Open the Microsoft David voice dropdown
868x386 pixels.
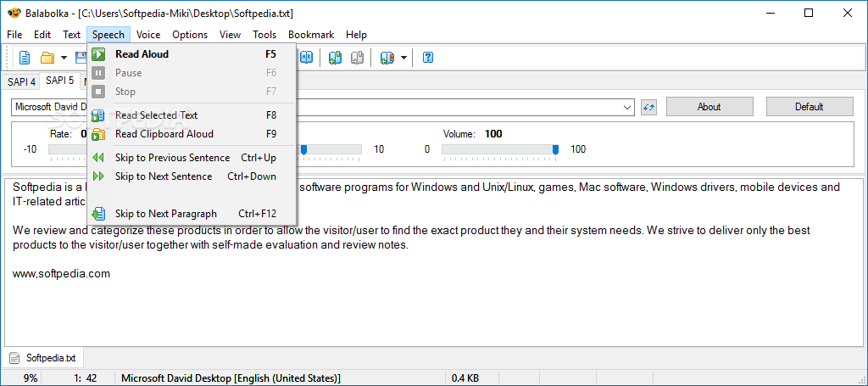[x=627, y=107]
